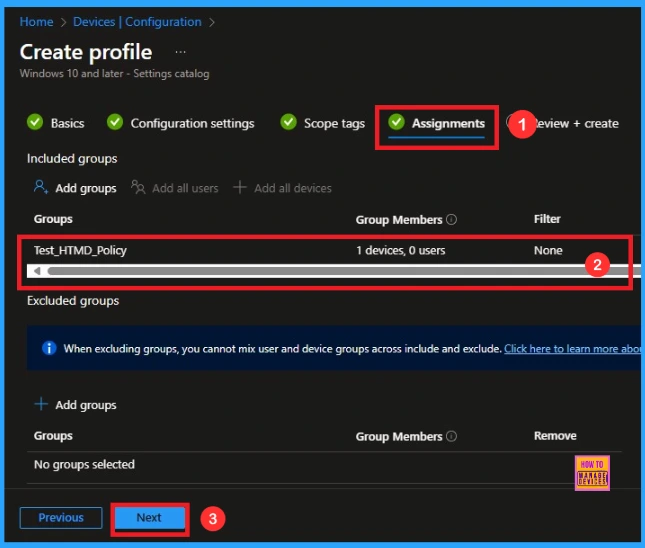Click the blue info icon in exclusion notice
The height and width of the screenshot is (548, 645).
(x=49, y=348)
